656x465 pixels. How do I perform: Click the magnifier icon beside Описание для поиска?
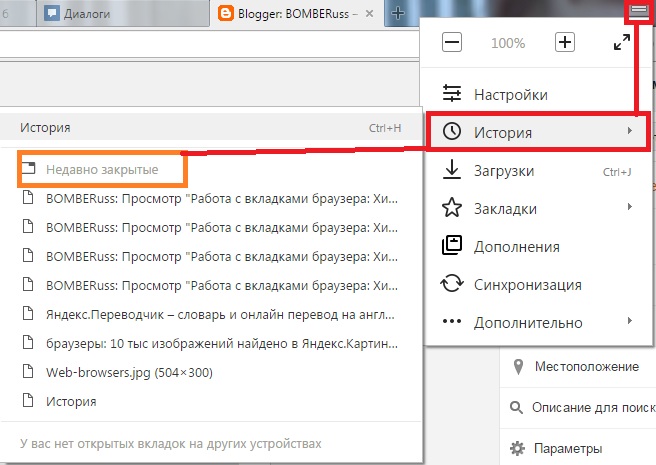click(x=517, y=407)
